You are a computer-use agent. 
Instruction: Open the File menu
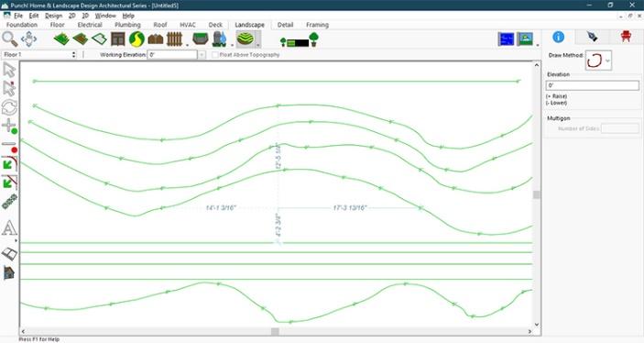tap(18, 16)
